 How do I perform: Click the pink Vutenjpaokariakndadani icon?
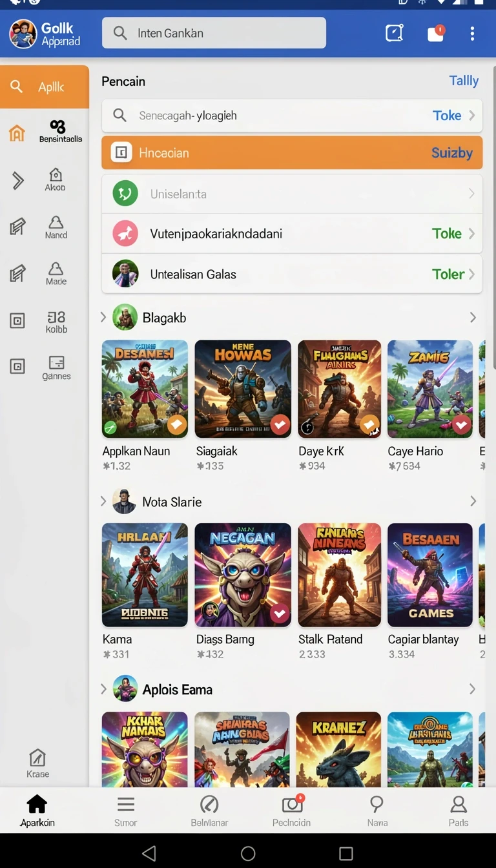point(125,233)
